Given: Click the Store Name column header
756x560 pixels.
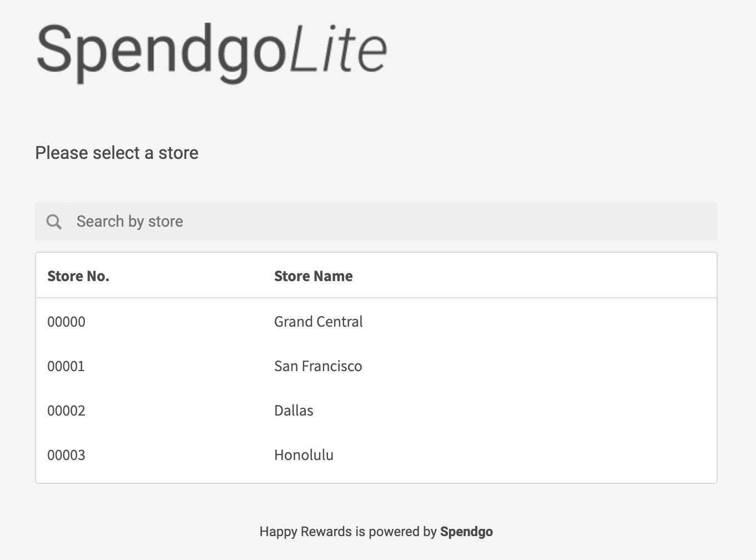Looking at the screenshot, I should pyautogui.click(x=313, y=276).
